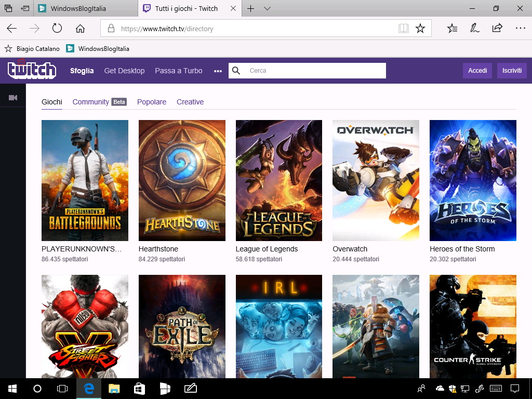Open PLAYERUNKNOWN'S BATTLEGROUNDS cover art
The width and height of the screenshot is (532, 399).
[x=85, y=180]
